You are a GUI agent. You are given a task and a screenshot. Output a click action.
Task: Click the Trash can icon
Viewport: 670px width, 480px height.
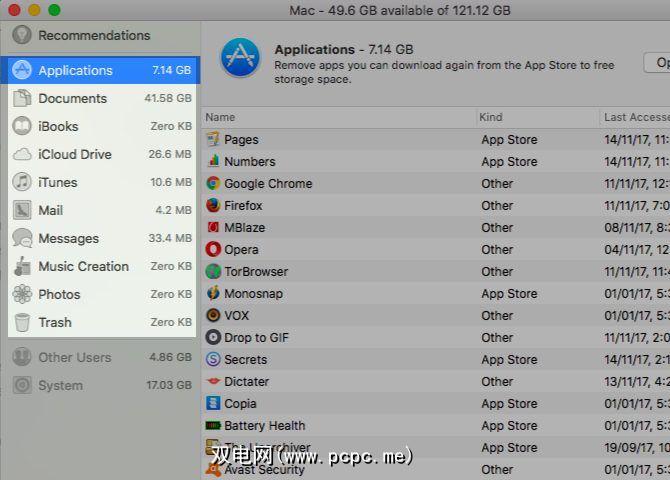pos(22,322)
